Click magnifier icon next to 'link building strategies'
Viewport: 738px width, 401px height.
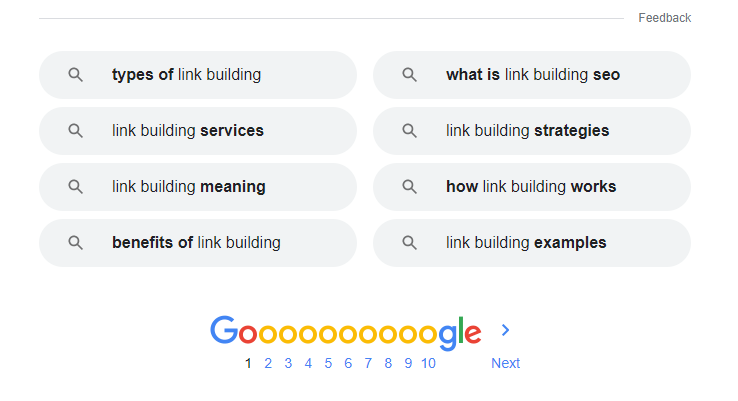[x=409, y=131]
